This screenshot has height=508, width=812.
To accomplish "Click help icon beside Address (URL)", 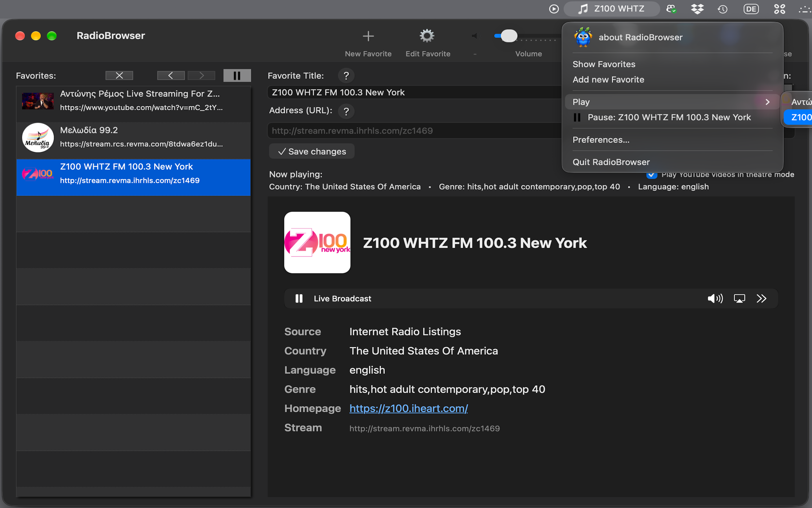I will (346, 111).
